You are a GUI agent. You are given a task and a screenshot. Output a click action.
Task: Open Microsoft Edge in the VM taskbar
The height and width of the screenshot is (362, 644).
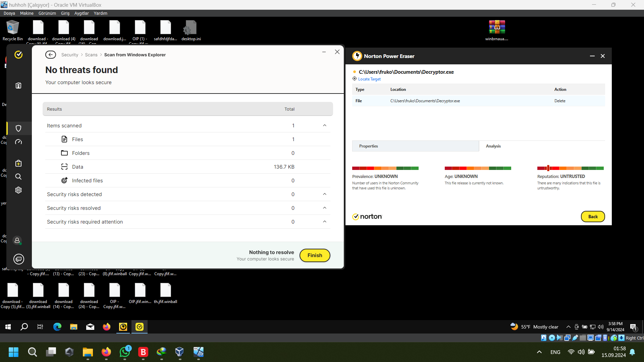click(x=57, y=326)
